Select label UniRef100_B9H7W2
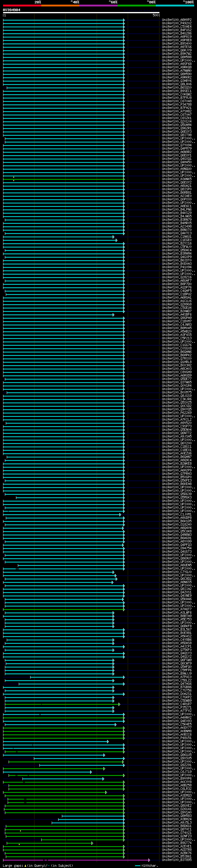Viewport: 197px width, 868px height. pyautogui.click(x=177, y=54)
